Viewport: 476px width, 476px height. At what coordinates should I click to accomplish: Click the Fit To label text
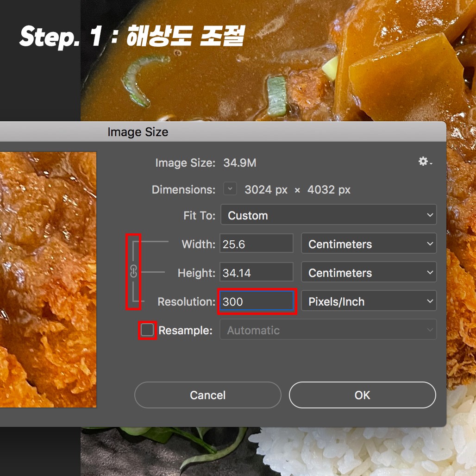coord(200,215)
